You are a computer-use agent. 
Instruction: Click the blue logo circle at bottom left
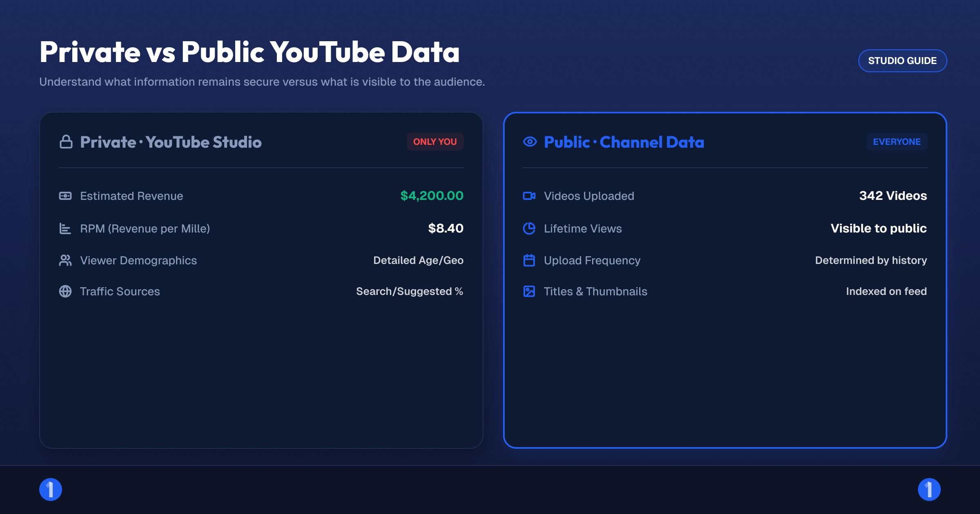tap(51, 490)
